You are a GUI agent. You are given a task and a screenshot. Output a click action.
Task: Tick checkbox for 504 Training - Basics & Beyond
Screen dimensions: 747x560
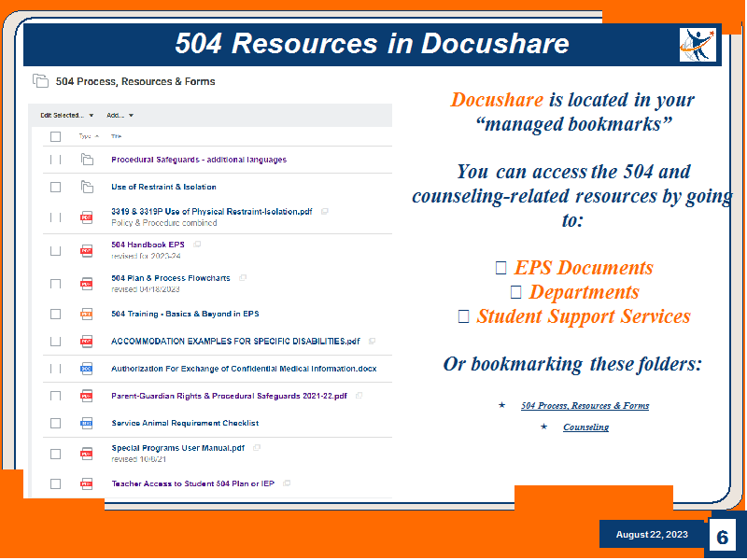point(55,315)
